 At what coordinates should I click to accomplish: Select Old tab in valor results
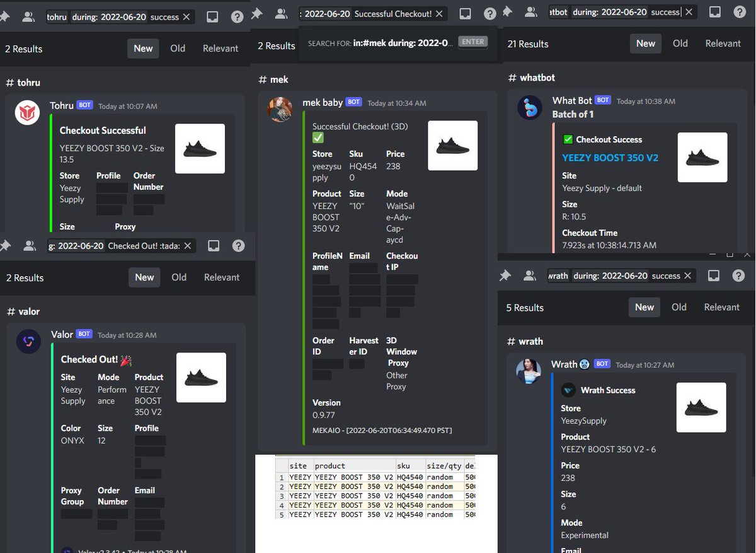(x=179, y=277)
